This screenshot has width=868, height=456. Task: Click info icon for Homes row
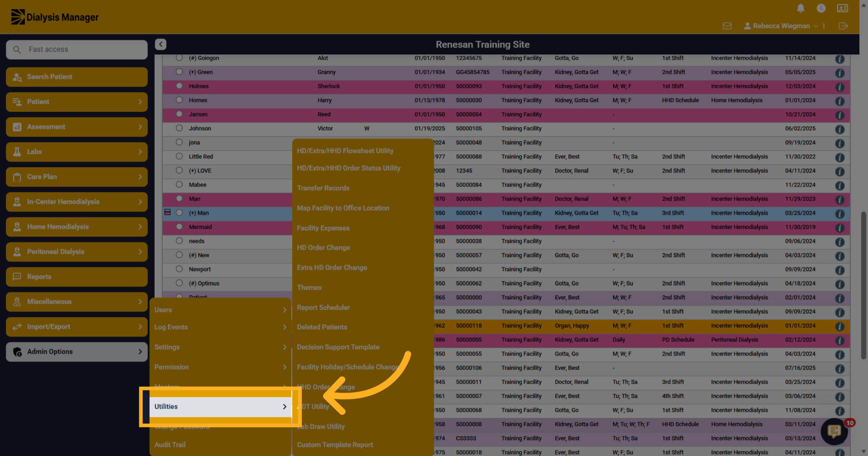pos(840,101)
